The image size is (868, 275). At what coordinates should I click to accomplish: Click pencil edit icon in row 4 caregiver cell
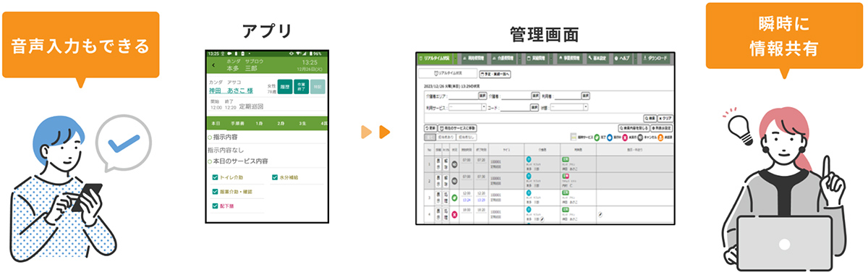[x=542, y=219]
